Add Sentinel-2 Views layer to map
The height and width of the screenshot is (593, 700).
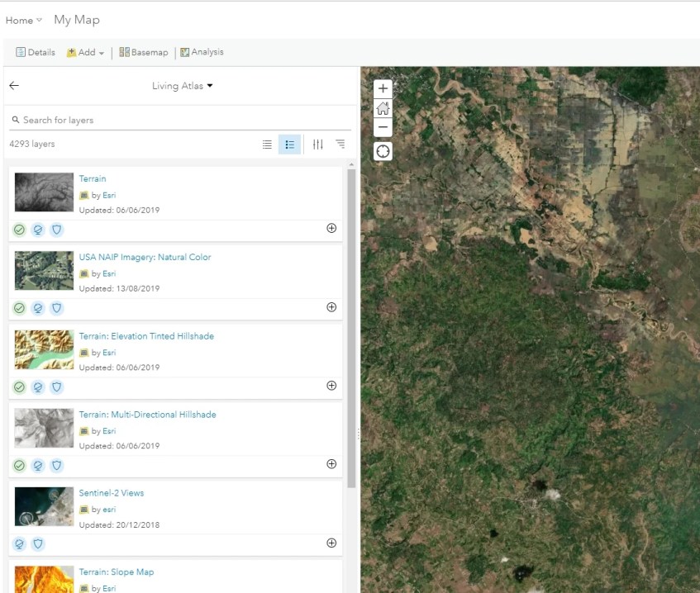(x=331, y=543)
